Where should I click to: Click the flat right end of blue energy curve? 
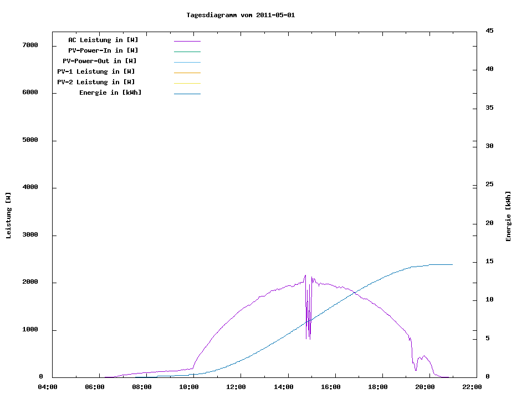pos(443,264)
